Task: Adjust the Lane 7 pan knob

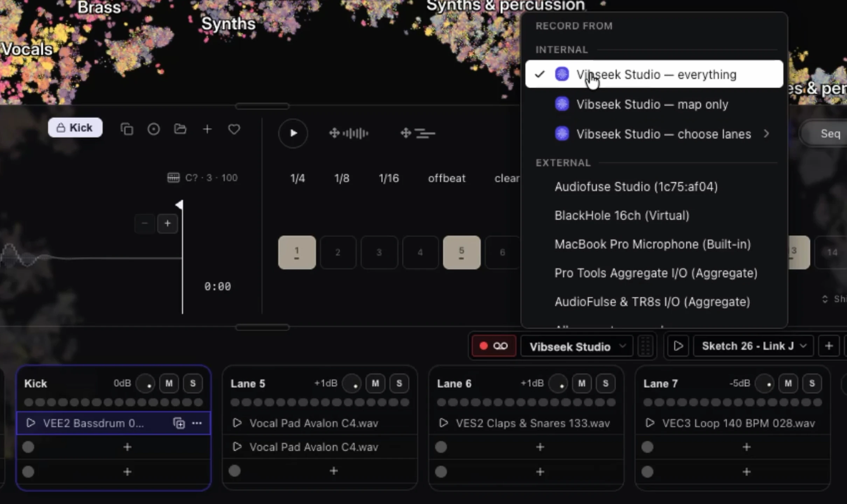Action: 765,383
